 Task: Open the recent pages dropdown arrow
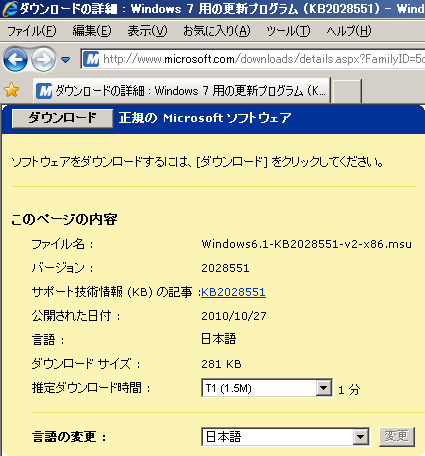[66, 60]
